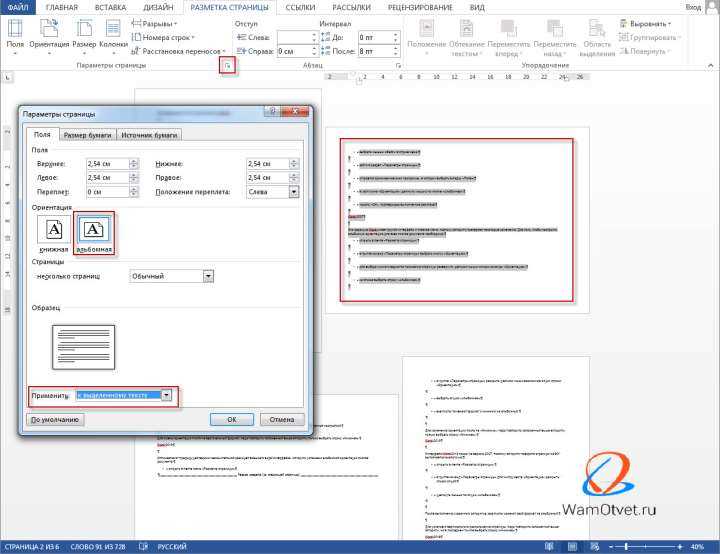Click the Переместить назад button
Image resolution: width=720 pixels, height=554 pixels.
coord(555,37)
